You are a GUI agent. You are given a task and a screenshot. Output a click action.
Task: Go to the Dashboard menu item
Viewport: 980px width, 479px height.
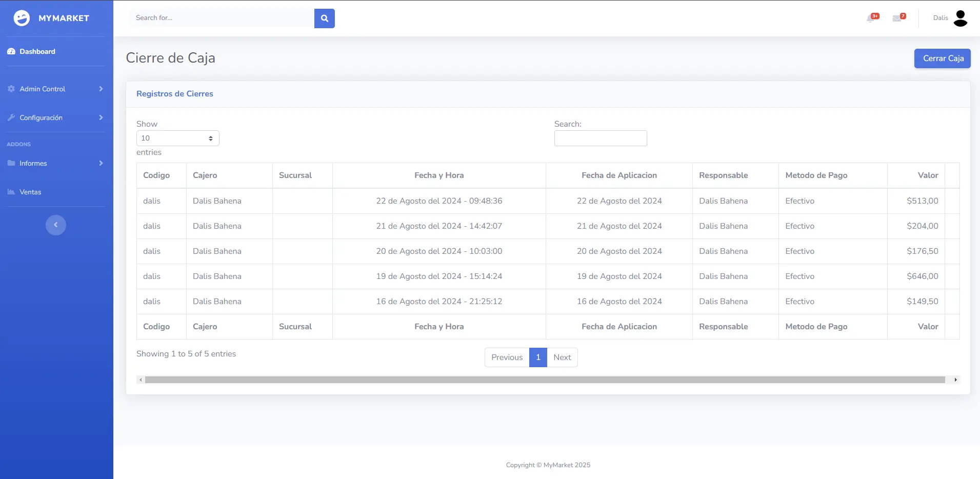click(37, 52)
